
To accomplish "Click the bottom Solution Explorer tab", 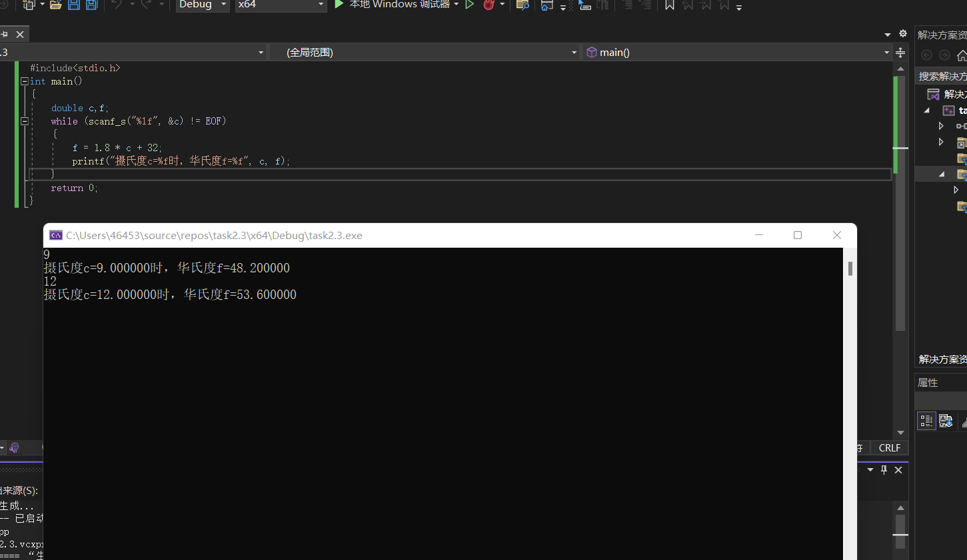I will 942,359.
